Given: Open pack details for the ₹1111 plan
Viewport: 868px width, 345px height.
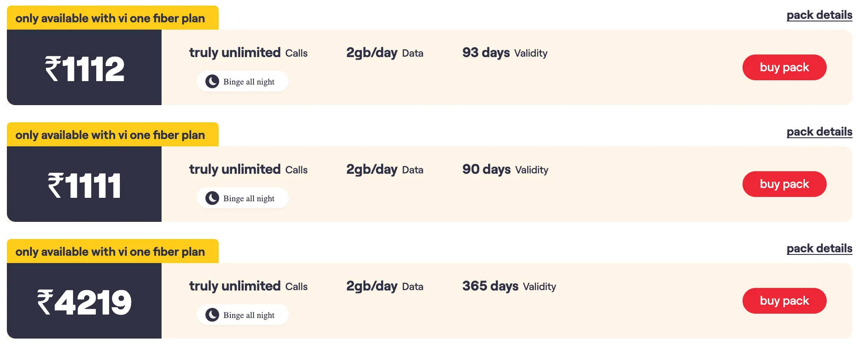Looking at the screenshot, I should [819, 132].
